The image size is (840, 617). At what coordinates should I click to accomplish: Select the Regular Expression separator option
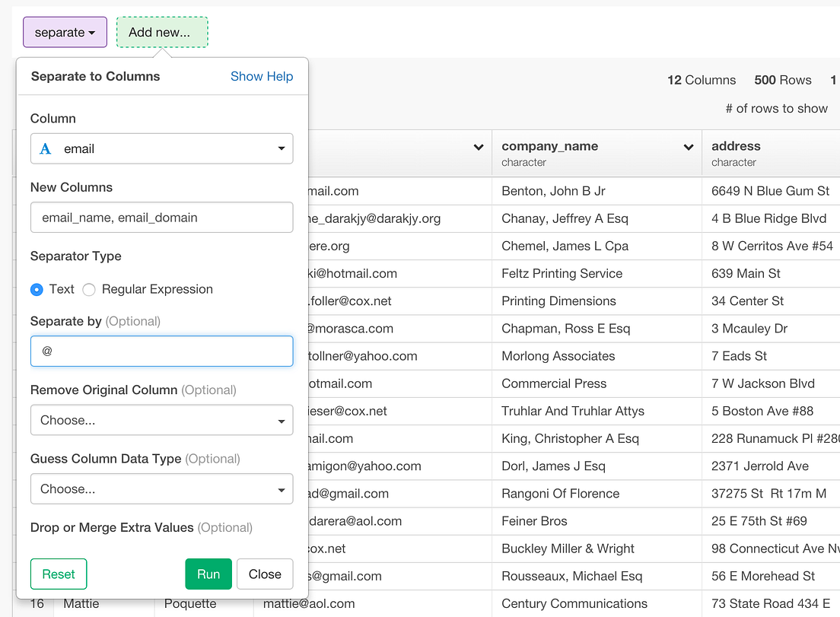[87, 289]
